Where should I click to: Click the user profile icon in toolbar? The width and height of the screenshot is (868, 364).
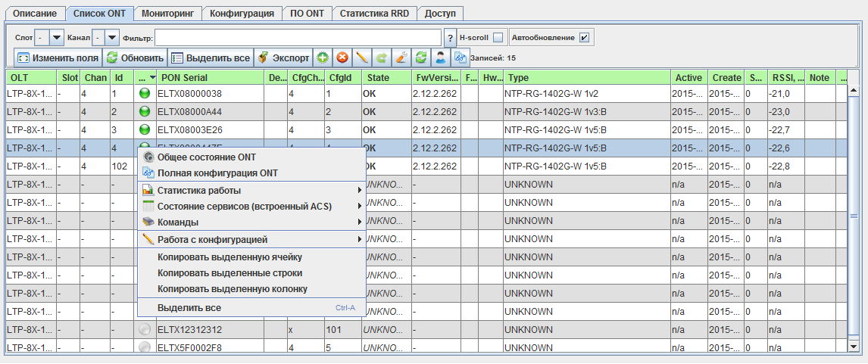440,58
